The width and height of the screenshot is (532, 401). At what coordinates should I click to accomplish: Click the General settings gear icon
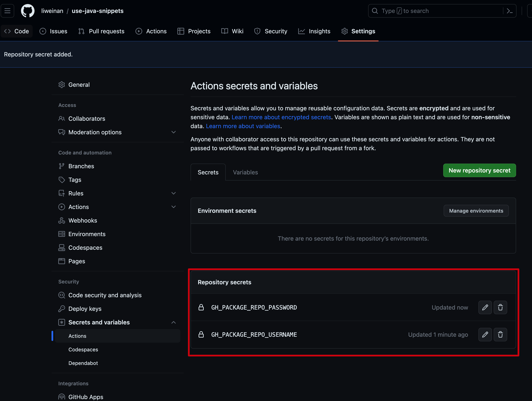[x=61, y=85]
